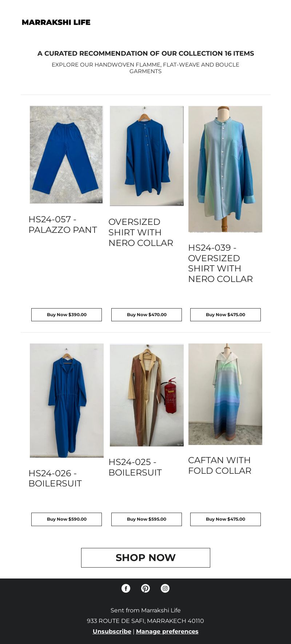Open the Pinterest icon in footer

pyautogui.click(x=145, y=588)
